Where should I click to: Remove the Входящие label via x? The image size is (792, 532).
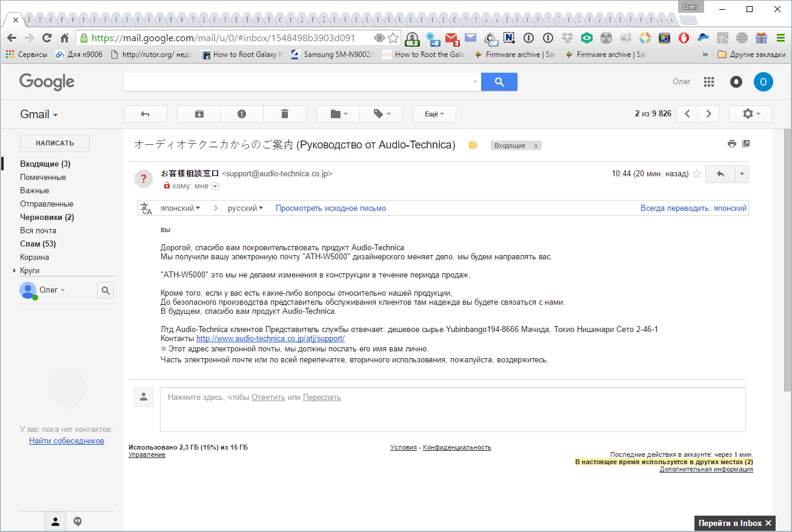(x=535, y=146)
